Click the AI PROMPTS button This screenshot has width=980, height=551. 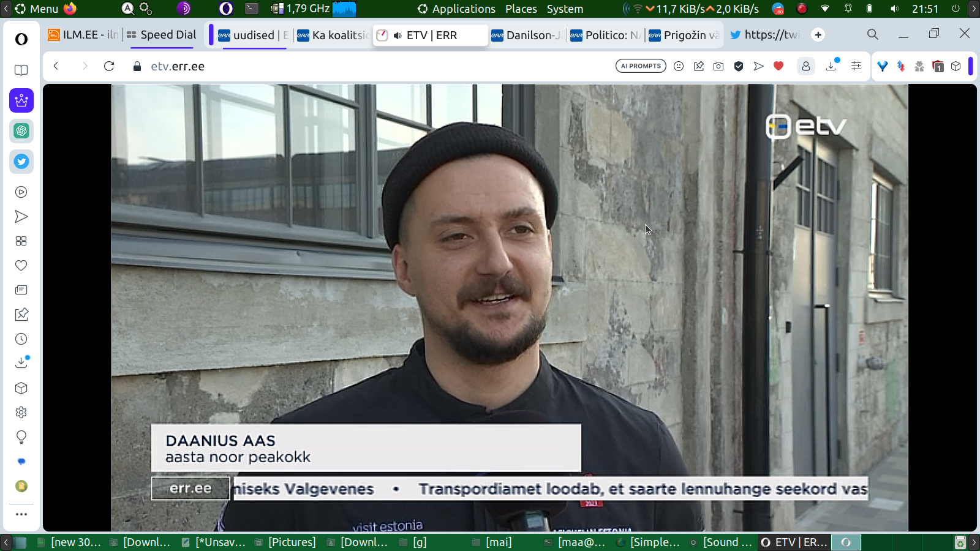pyautogui.click(x=641, y=66)
